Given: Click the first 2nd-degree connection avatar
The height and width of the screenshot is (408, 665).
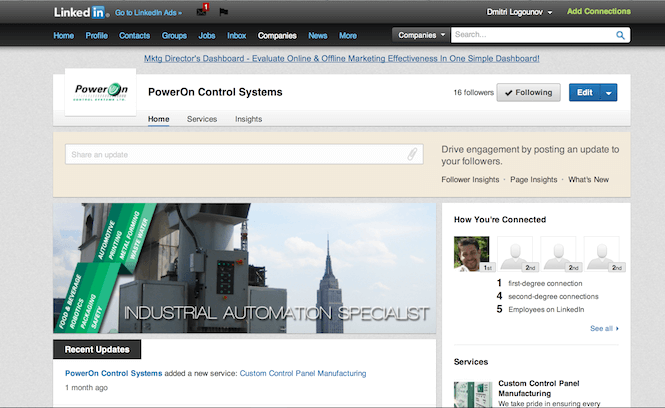Looking at the screenshot, I should coord(515,254).
